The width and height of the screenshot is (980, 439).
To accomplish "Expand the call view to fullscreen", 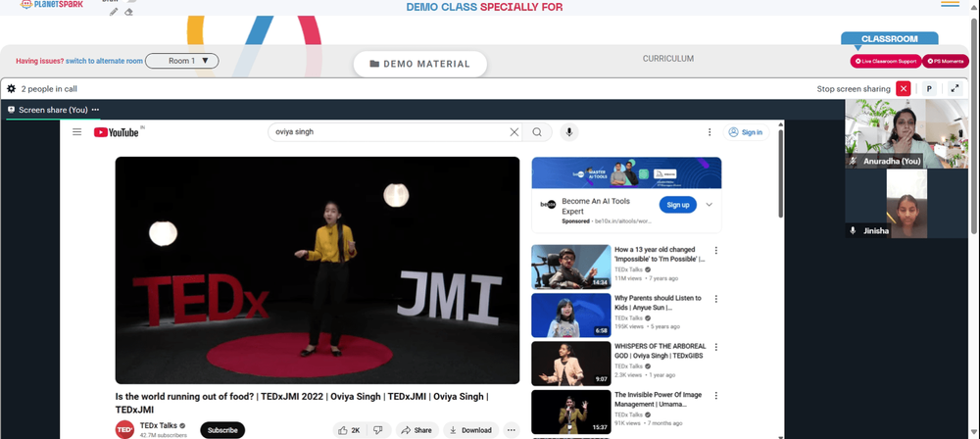I will pyautogui.click(x=955, y=89).
